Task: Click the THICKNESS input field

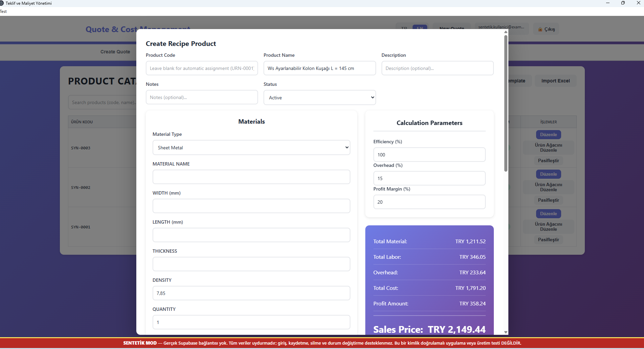Action: [x=251, y=264]
